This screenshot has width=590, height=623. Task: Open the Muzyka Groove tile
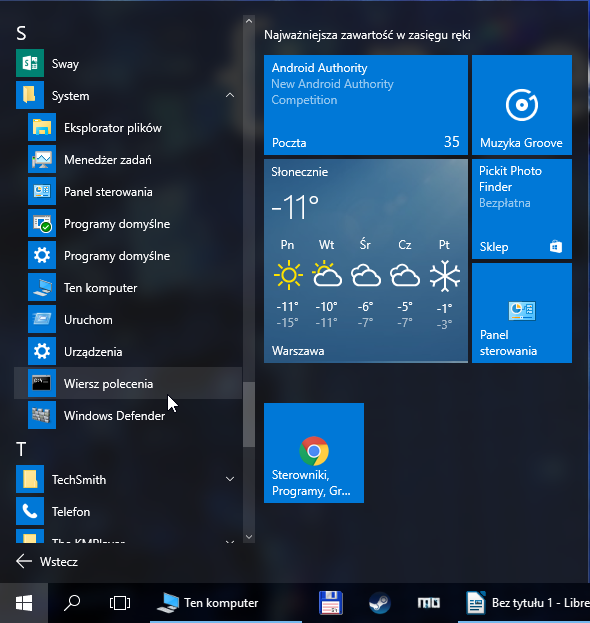(522, 105)
